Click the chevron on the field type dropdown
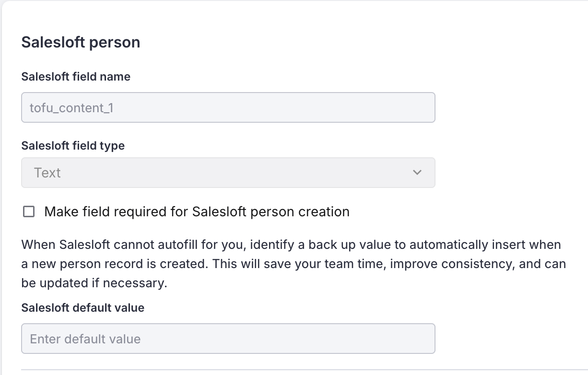The width and height of the screenshot is (588, 375). [x=417, y=173]
